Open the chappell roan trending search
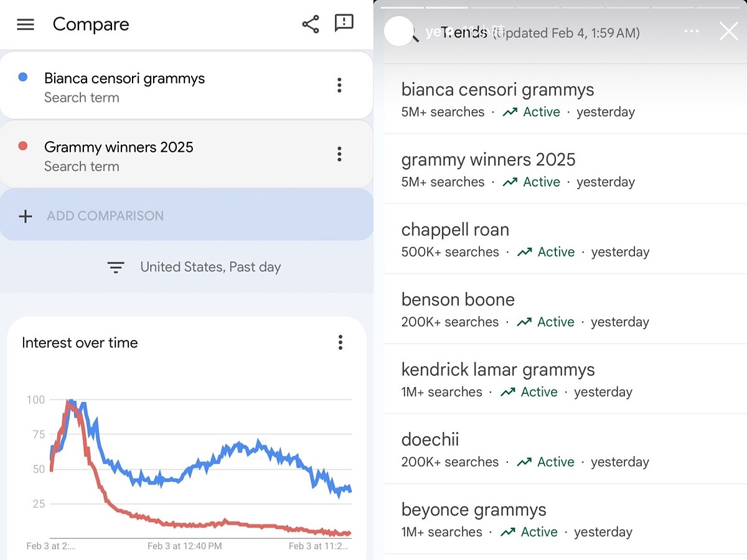747x560 pixels. click(455, 230)
